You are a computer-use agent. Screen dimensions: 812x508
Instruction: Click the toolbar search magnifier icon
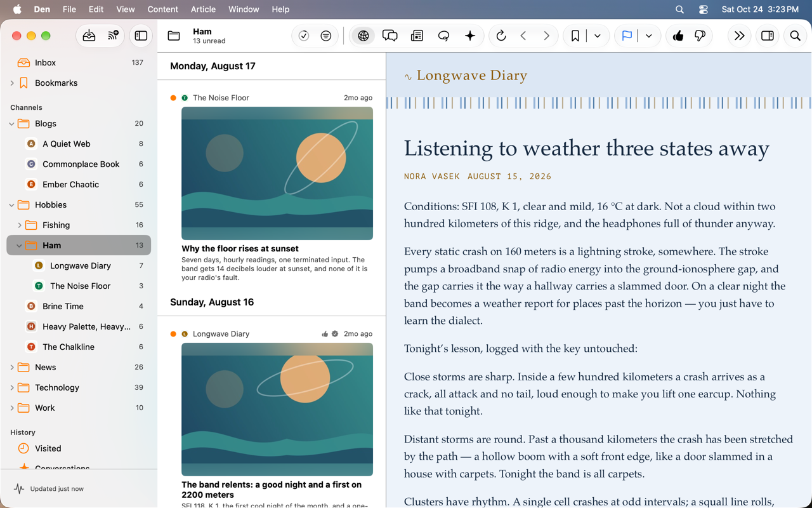coord(796,36)
